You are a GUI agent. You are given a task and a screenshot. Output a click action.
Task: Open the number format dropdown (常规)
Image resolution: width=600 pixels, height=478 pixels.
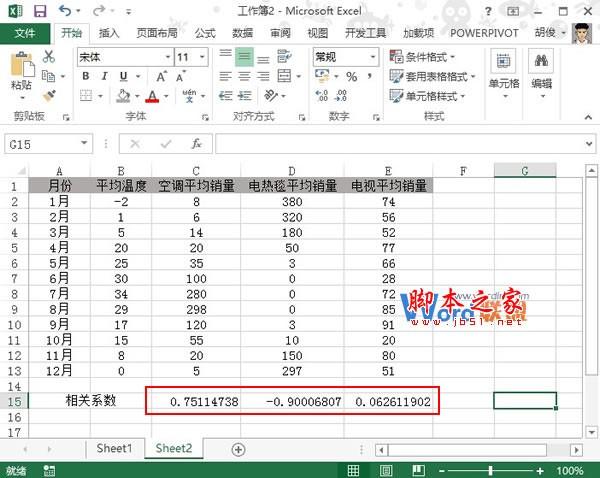click(373, 57)
